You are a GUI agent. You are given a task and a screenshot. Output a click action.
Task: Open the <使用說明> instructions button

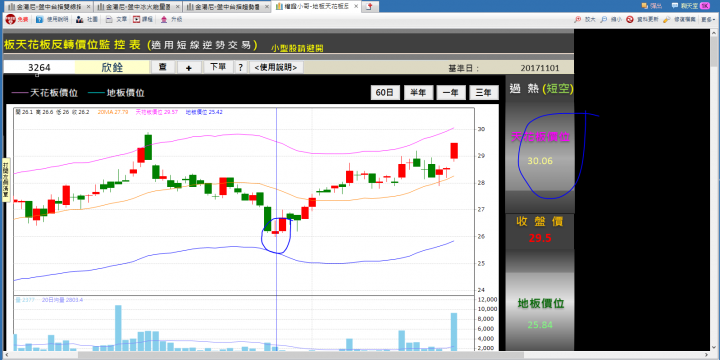point(276,68)
